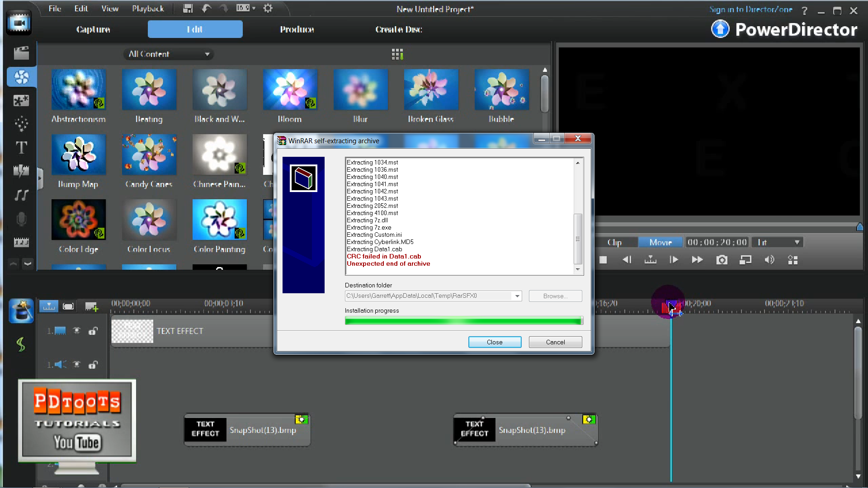
Task: Toggle audio track 1 enable icon
Action: (77, 364)
